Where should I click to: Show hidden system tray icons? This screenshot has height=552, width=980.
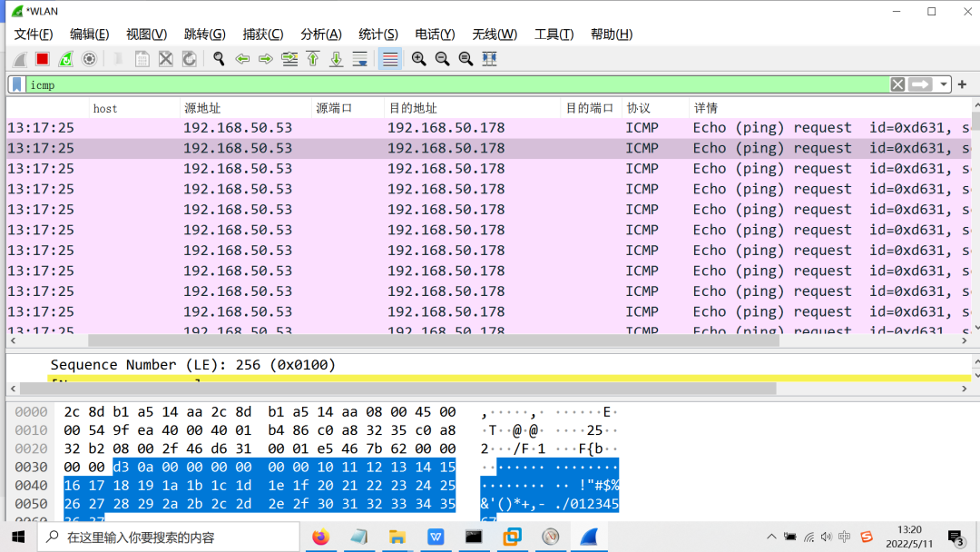[770, 537]
